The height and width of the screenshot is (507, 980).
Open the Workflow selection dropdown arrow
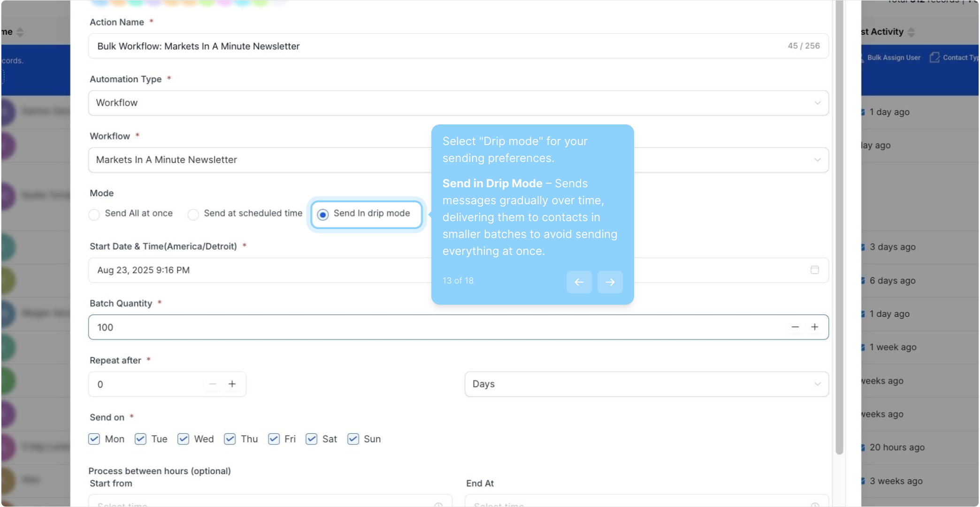[817, 160]
